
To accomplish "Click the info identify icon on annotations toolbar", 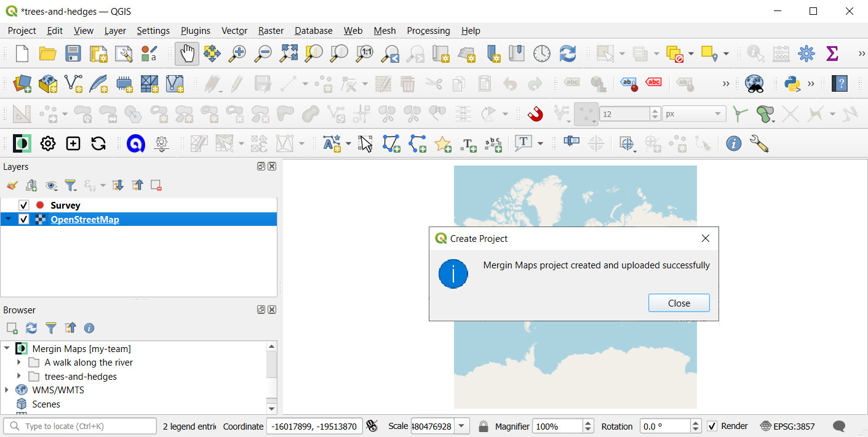I will tap(733, 144).
